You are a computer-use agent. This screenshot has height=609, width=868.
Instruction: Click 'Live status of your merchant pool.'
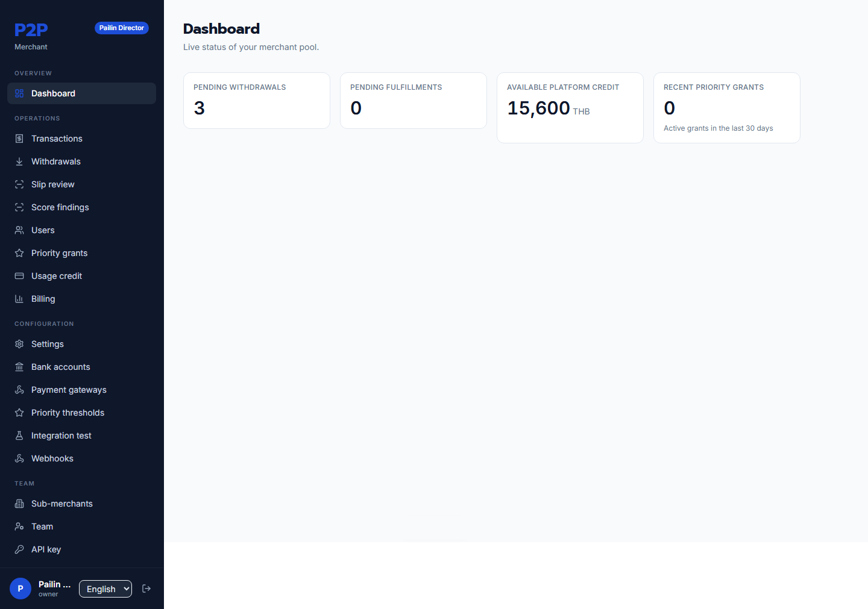point(251,47)
